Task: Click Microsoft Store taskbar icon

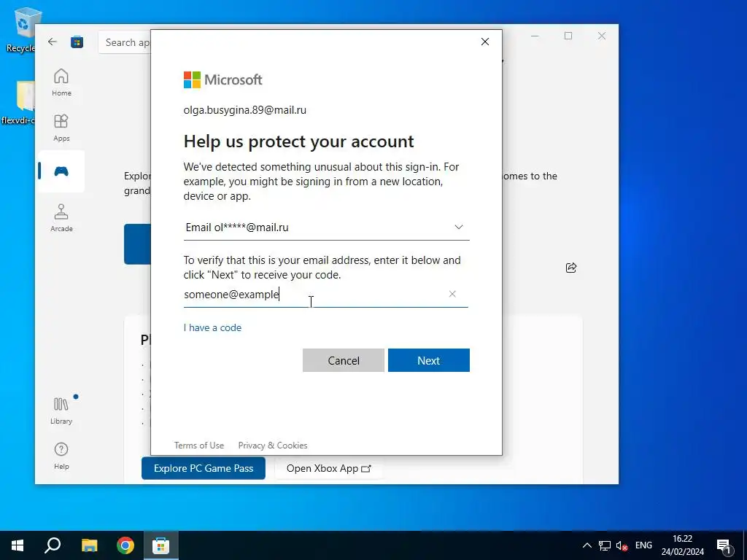Action: coord(161,545)
